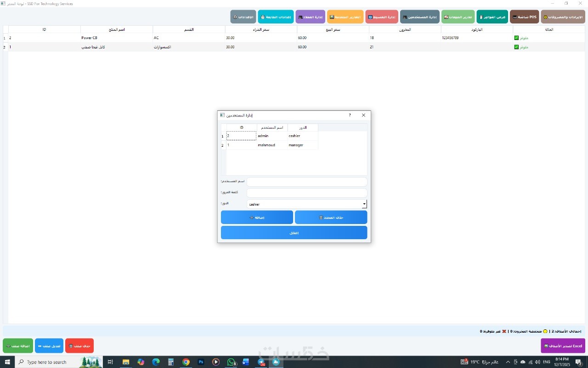Click the add (إضافة) user button

(257, 217)
